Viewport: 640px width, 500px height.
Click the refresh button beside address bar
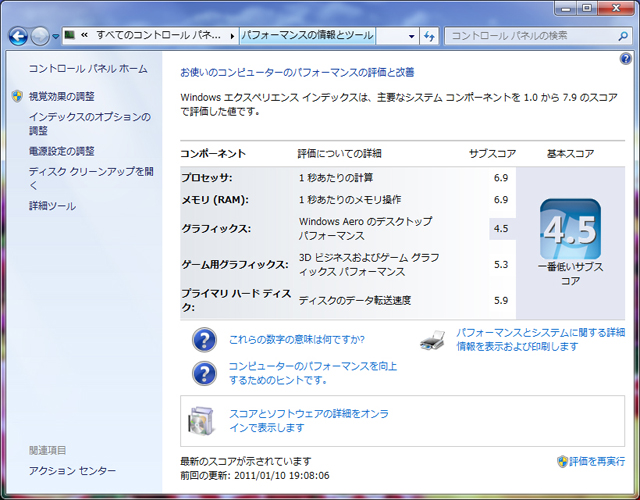(429, 36)
